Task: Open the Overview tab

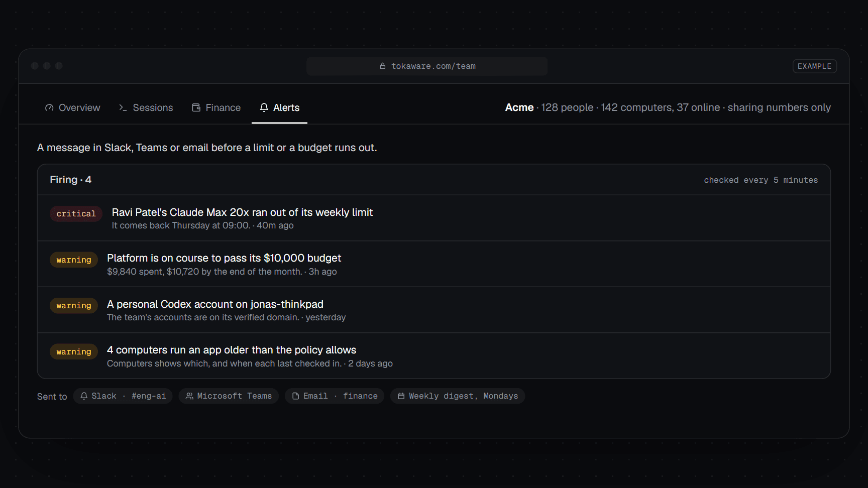Action: pos(73,107)
